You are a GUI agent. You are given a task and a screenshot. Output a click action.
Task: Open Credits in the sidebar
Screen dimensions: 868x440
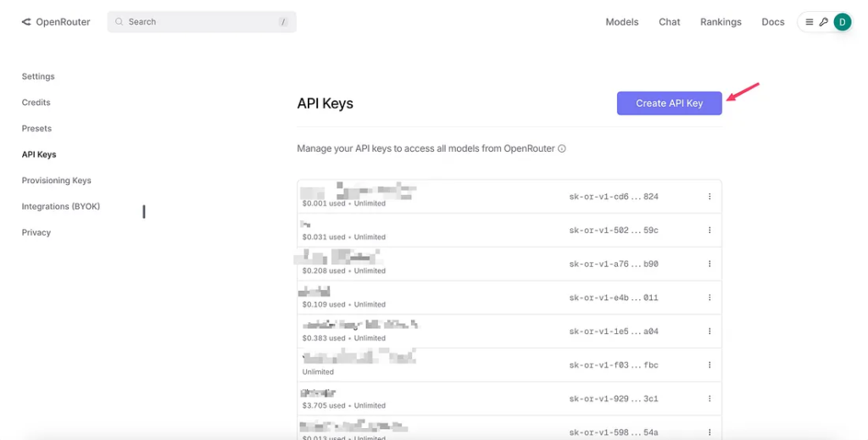tap(36, 103)
